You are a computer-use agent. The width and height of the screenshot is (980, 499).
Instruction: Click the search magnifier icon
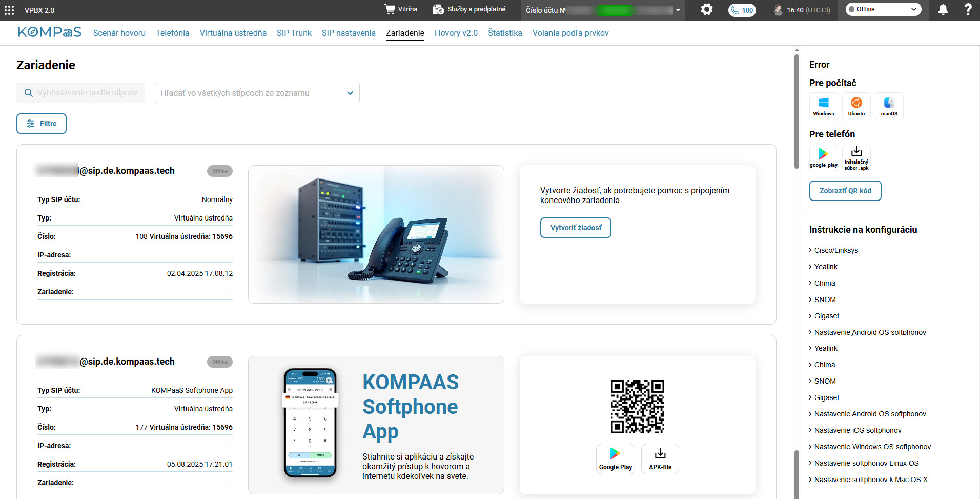coord(29,93)
